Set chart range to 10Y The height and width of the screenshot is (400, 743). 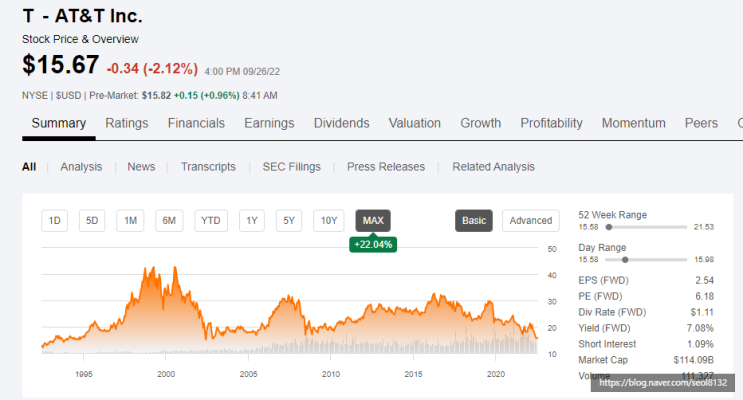click(329, 221)
